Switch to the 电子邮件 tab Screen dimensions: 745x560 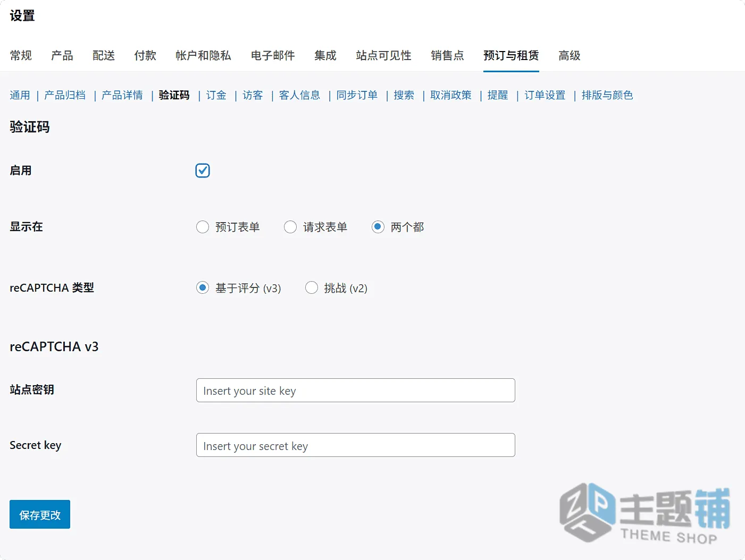pyautogui.click(x=273, y=55)
